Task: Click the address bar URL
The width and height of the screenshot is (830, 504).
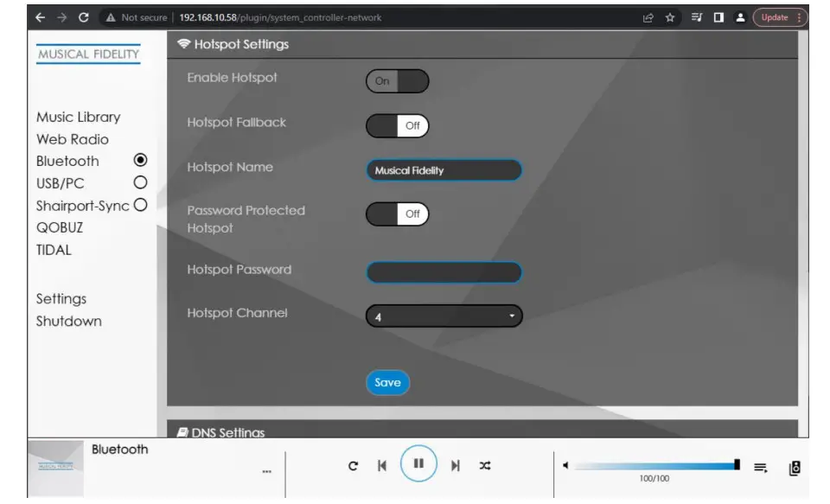Action: pos(280,17)
